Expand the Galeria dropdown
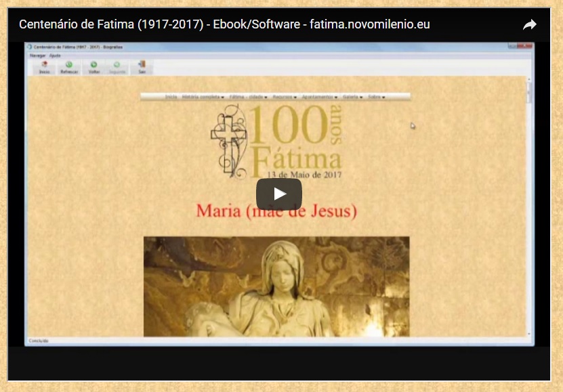Viewport: 563px width, 392px height. click(x=352, y=97)
